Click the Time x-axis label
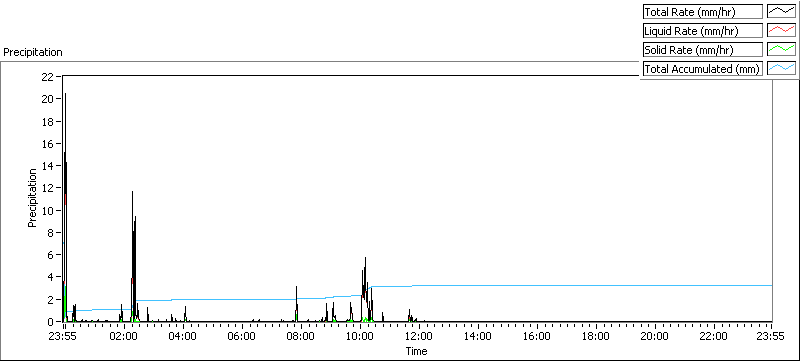The height and width of the screenshot is (361, 800). 416,351
